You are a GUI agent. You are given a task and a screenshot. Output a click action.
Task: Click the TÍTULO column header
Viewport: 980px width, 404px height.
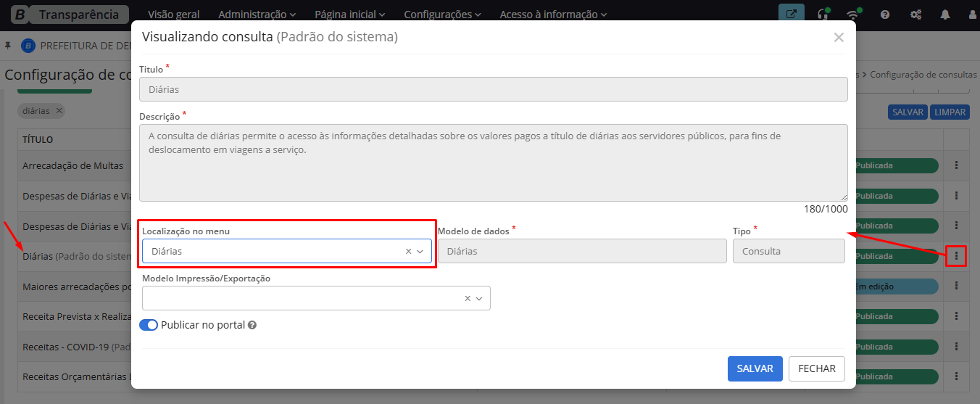tap(38, 139)
